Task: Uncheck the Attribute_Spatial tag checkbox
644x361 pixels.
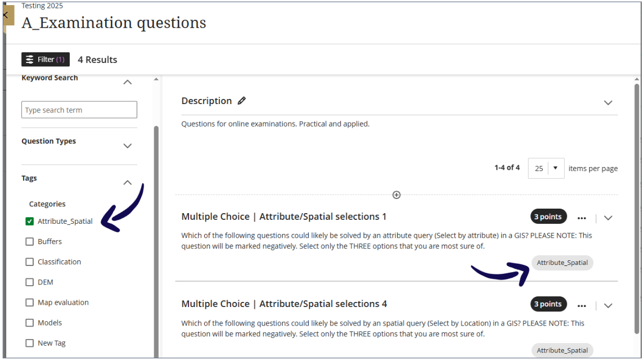Action: (30, 221)
